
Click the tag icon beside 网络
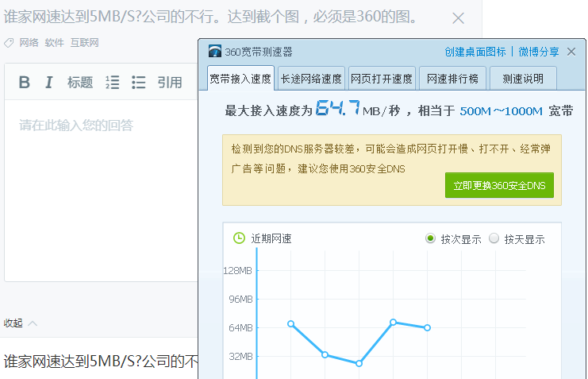click(x=9, y=43)
